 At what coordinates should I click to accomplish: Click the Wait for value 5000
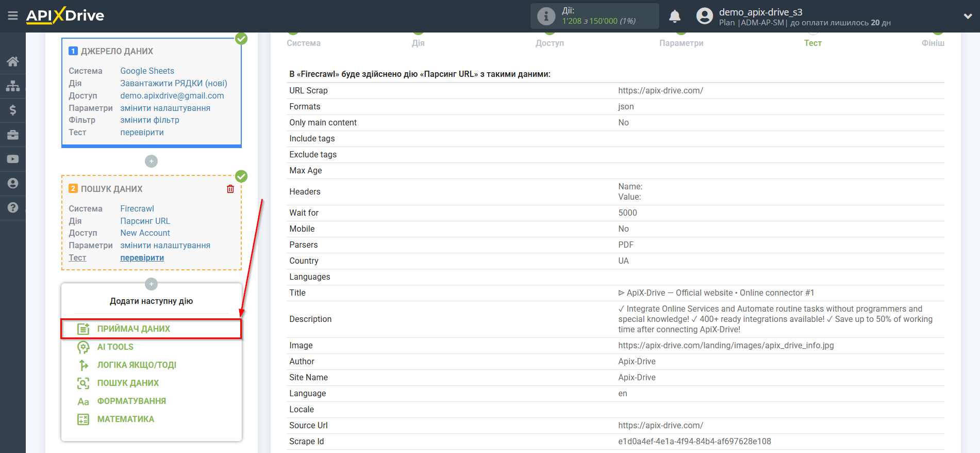627,213
